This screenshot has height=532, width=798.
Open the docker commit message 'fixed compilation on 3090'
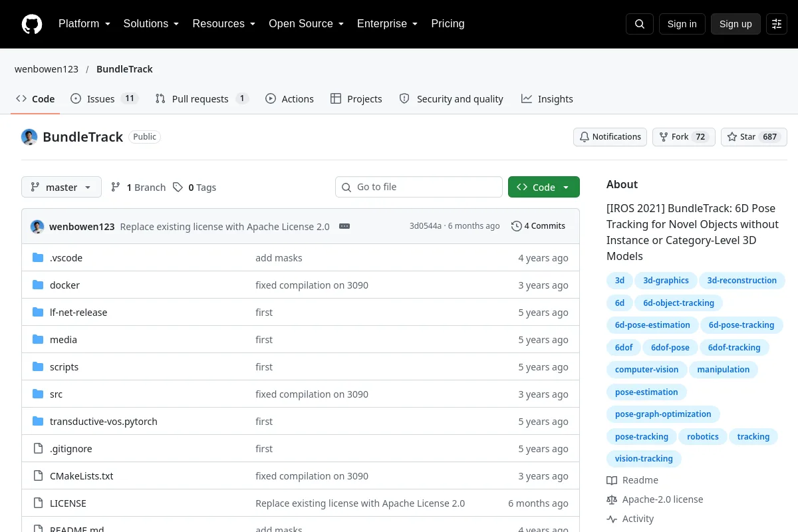312,285
